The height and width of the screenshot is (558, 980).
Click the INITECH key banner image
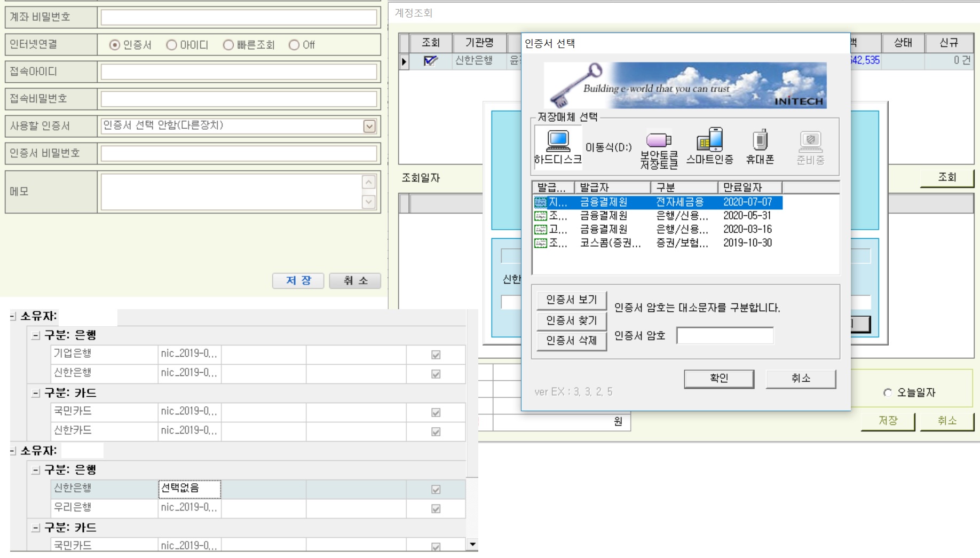pos(685,85)
